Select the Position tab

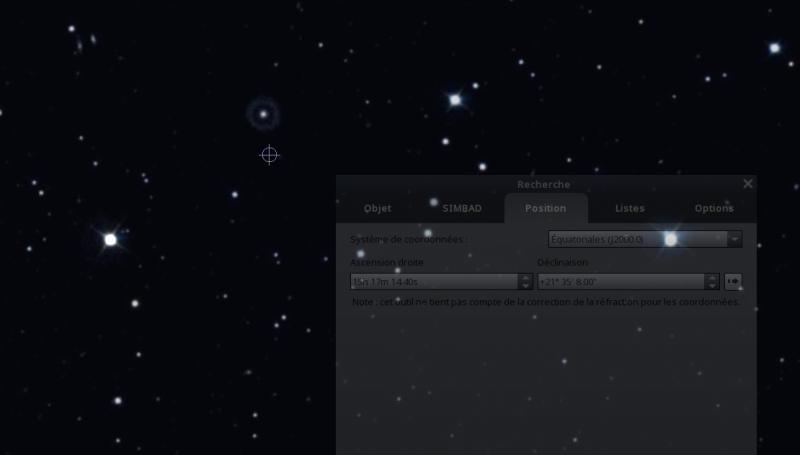click(545, 208)
